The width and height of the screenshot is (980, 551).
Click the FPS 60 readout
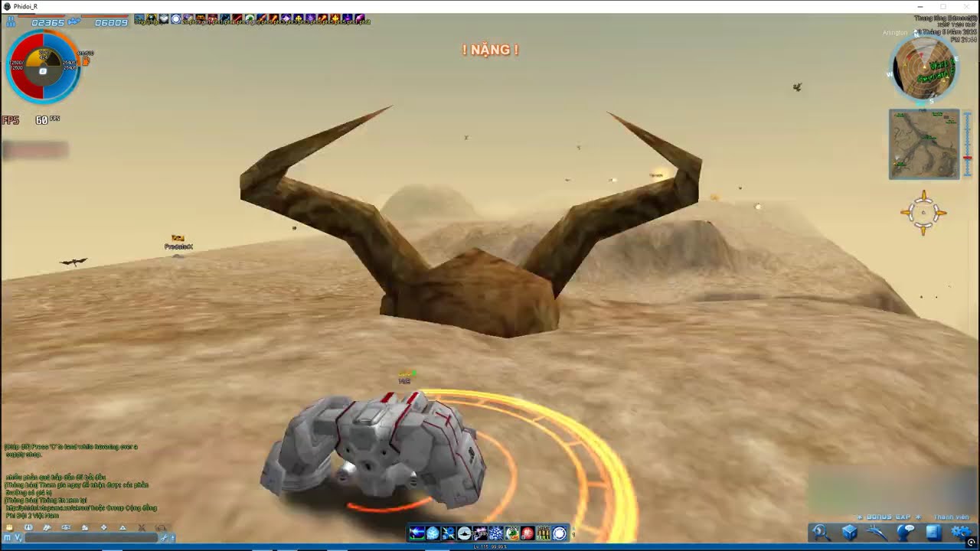[x=31, y=120]
